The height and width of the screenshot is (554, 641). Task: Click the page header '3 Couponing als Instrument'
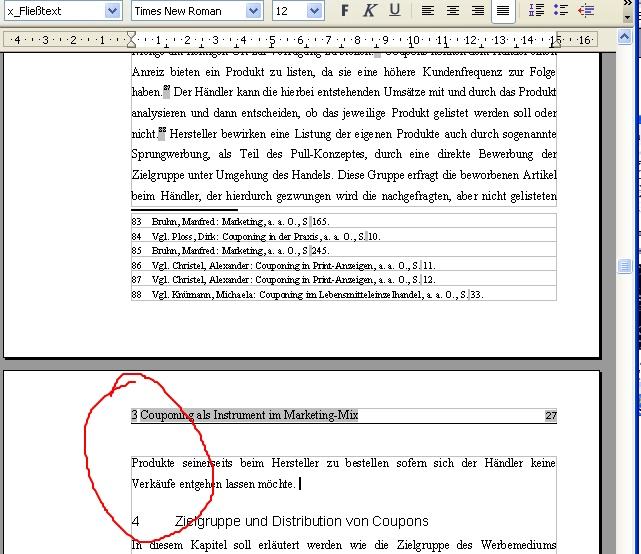pos(245,415)
